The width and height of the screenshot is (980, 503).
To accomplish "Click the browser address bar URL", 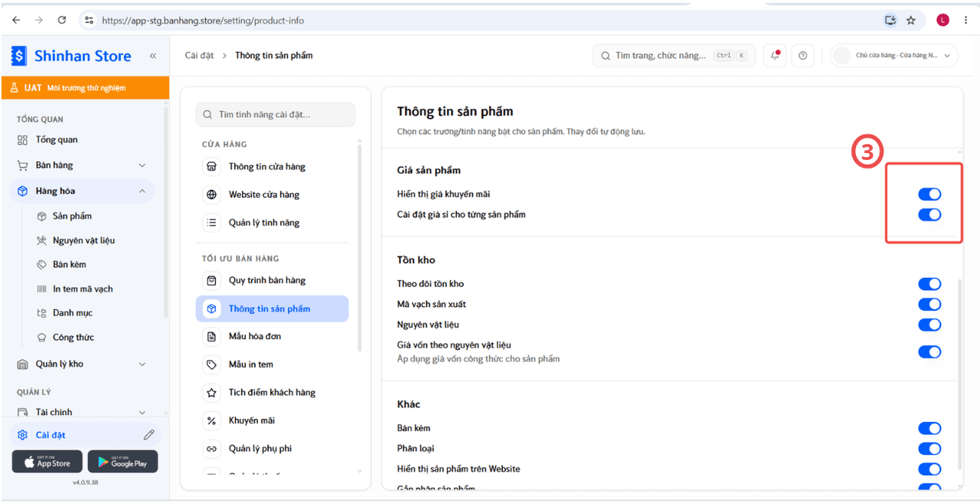I will point(203,21).
